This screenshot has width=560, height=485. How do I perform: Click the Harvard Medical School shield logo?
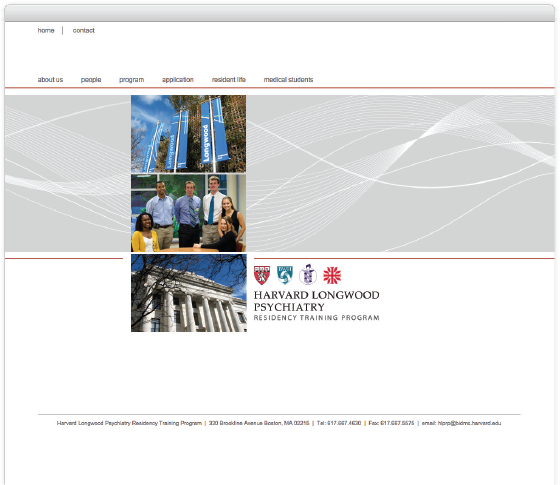coord(262,275)
